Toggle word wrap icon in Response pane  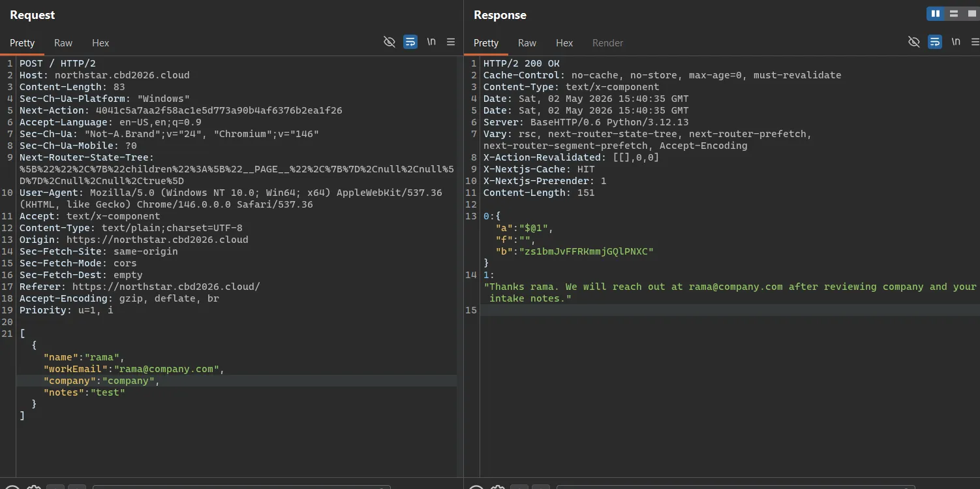coord(935,42)
